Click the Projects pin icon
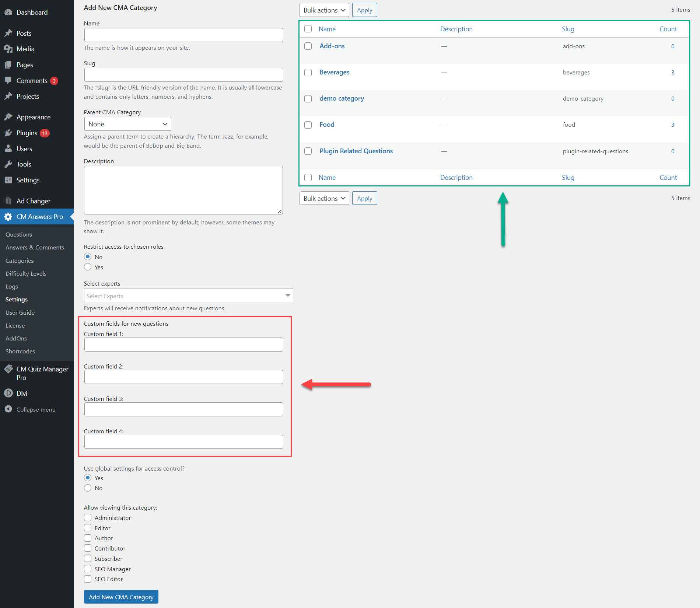Image resolution: width=700 pixels, height=608 pixels. point(8,96)
